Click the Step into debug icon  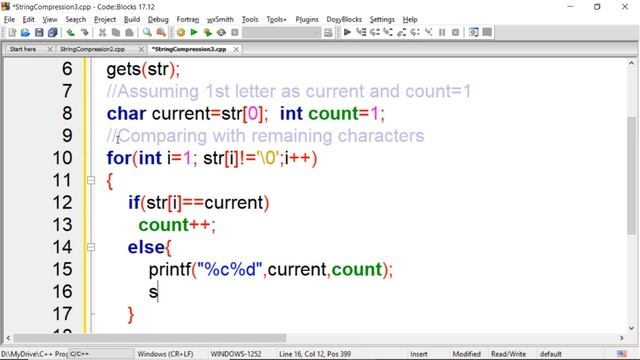point(388,32)
